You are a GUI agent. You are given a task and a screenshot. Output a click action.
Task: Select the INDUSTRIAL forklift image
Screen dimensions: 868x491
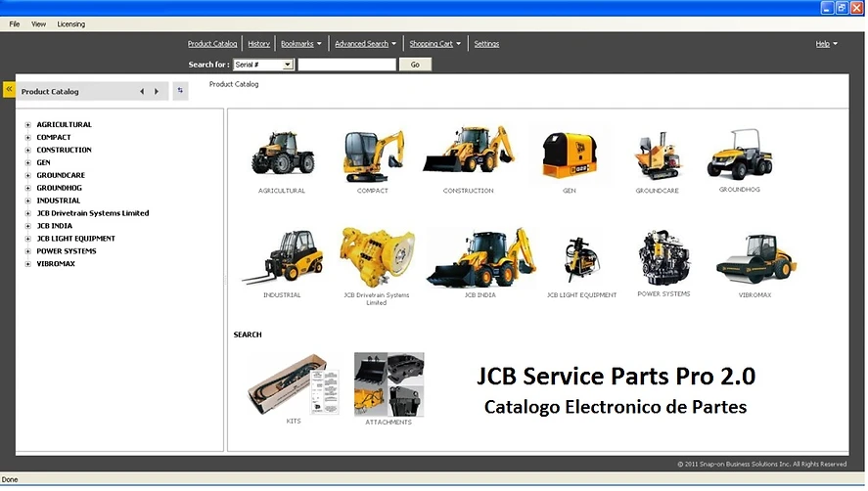click(283, 257)
